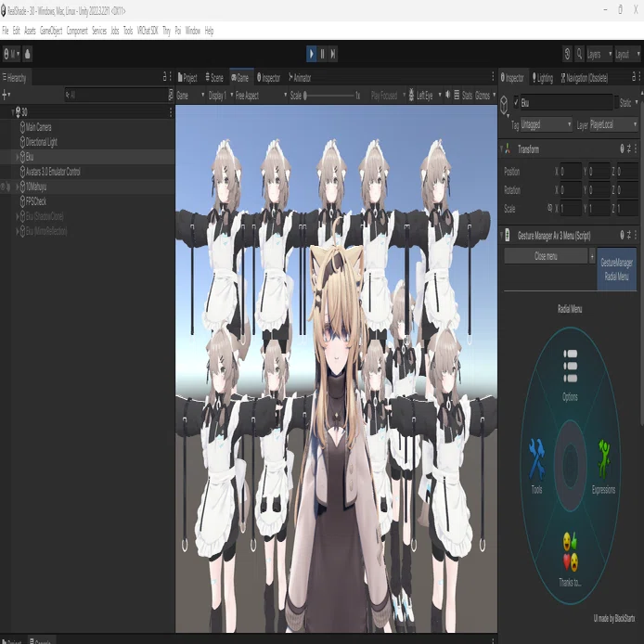
Task: Expand Eku (MirrorReflection) object
Action: coord(18,231)
